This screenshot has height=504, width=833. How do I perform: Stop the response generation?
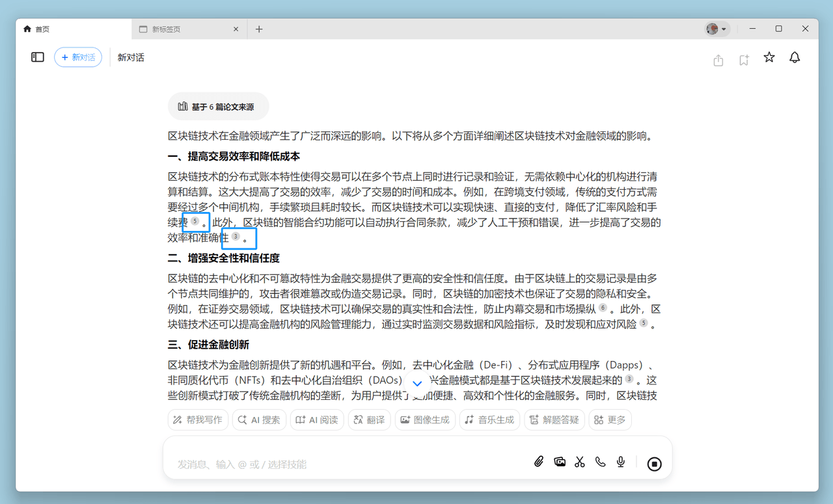[655, 464]
